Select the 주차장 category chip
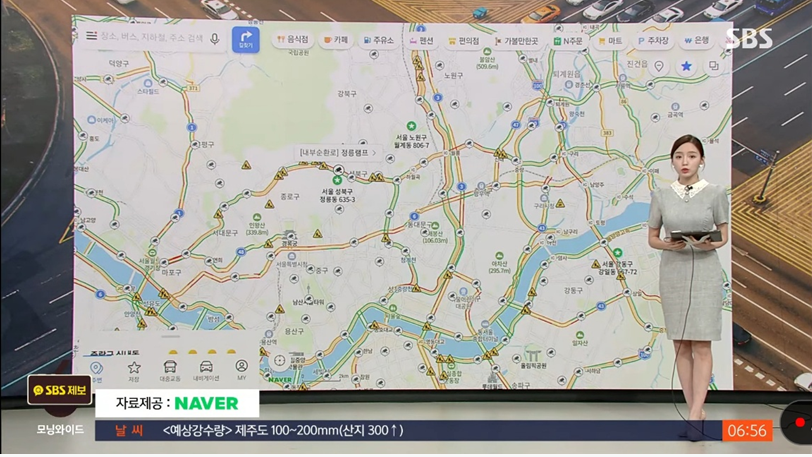Image resolution: width=812 pixels, height=457 pixels. [x=653, y=40]
